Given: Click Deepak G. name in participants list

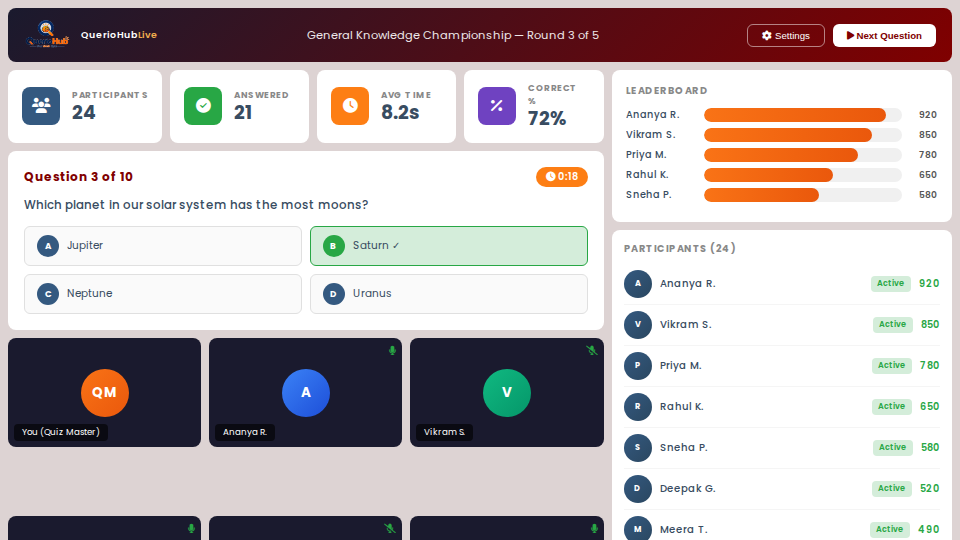Looking at the screenshot, I should click(x=688, y=489).
